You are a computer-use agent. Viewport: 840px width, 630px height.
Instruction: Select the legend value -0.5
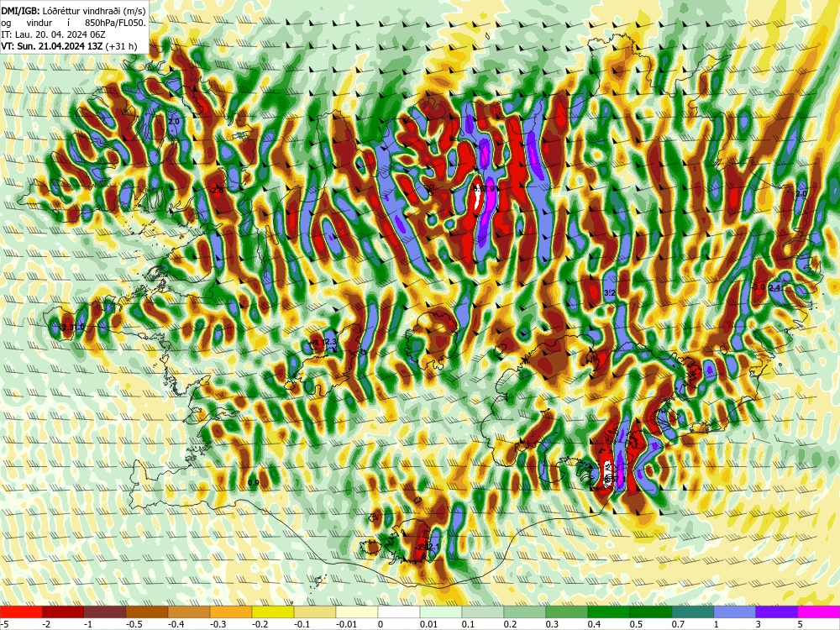tap(134, 624)
